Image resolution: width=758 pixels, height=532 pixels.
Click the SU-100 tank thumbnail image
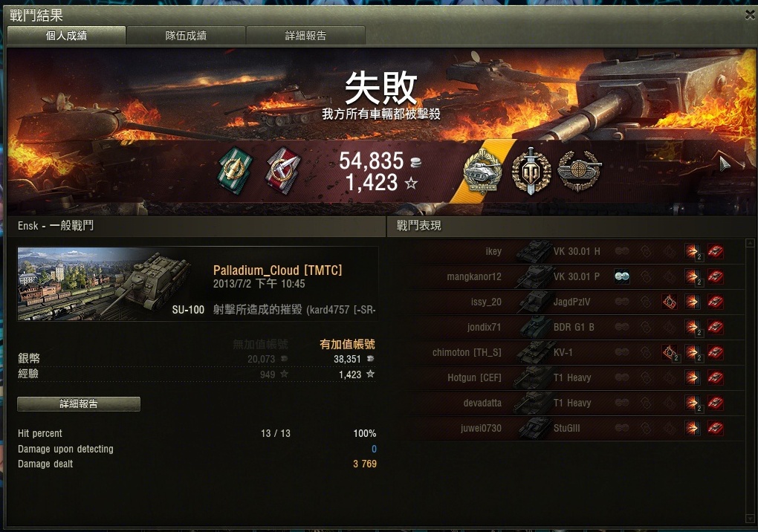pos(111,284)
